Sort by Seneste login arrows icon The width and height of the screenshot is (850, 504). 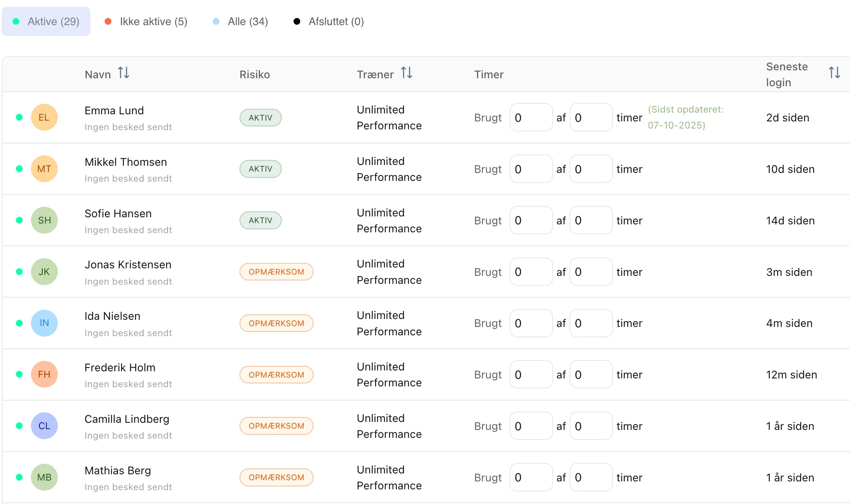[834, 73]
